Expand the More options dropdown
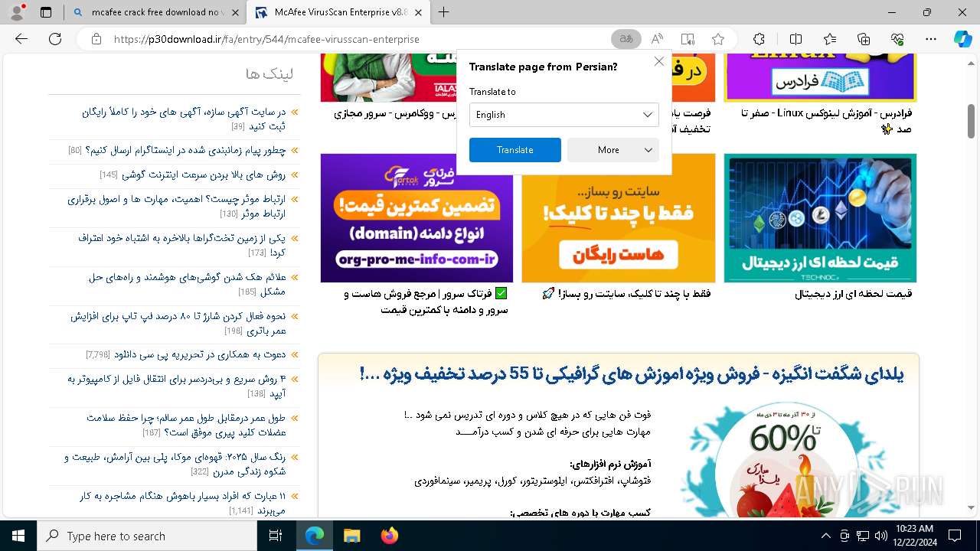Screen dimensions: 980x551 [x=613, y=150]
